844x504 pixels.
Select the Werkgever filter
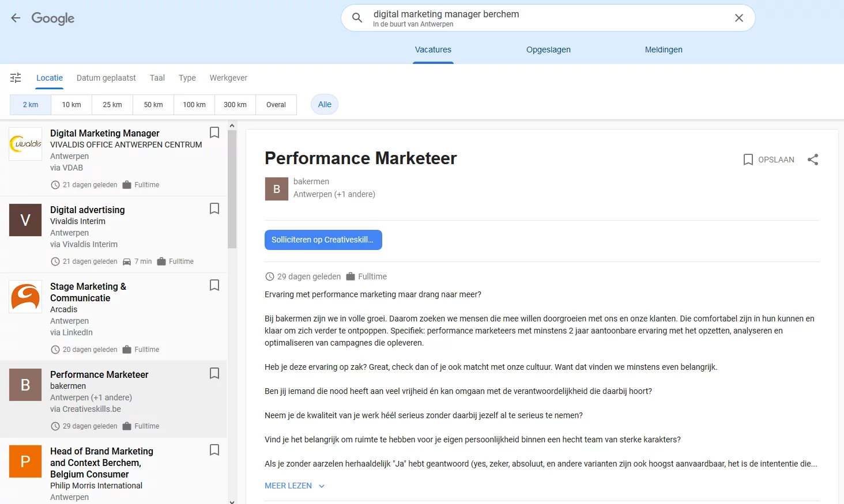[x=228, y=78]
